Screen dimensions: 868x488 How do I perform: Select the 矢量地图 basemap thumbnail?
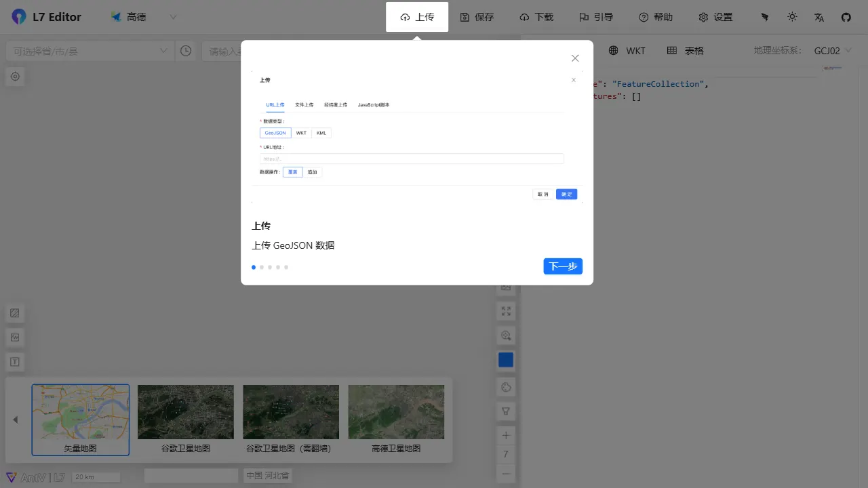tap(81, 420)
